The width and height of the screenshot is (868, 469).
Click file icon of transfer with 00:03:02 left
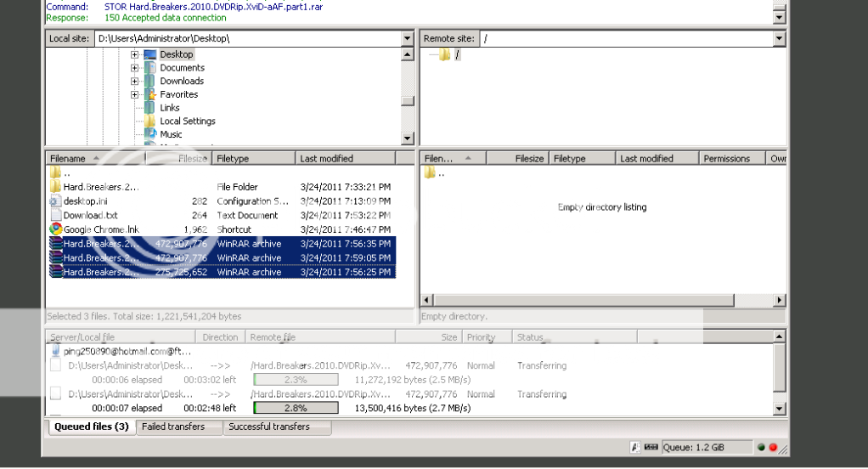[55, 365]
